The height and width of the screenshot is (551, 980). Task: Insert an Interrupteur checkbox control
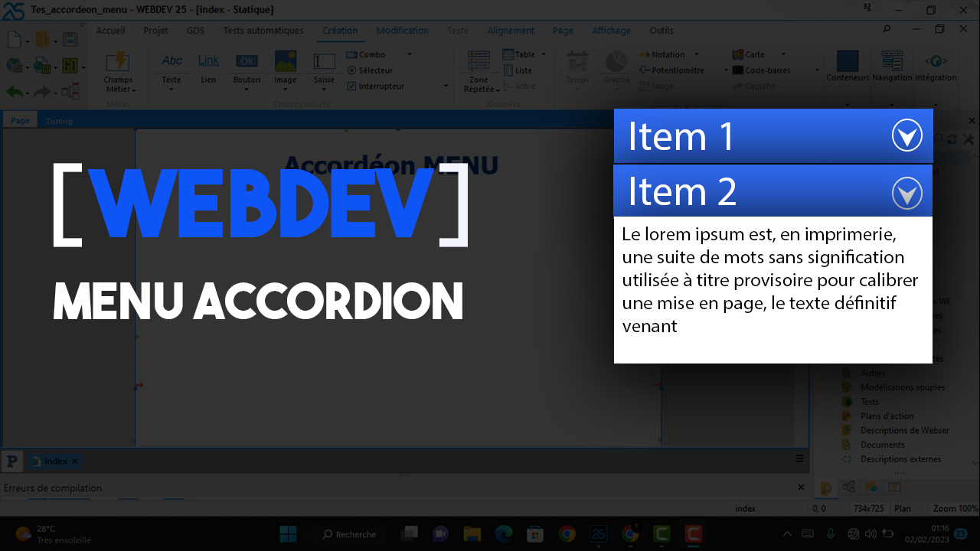376,86
